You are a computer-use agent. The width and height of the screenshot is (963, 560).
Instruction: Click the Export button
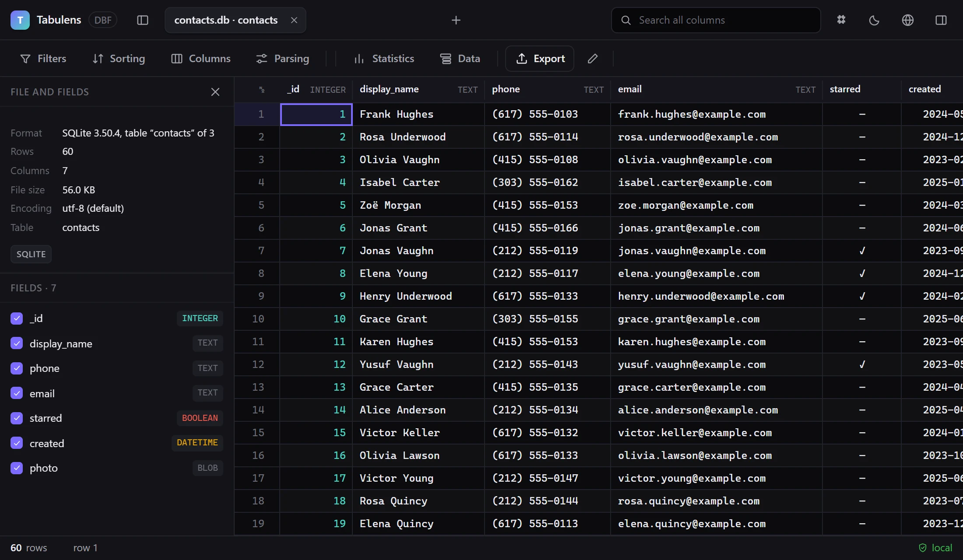click(540, 59)
